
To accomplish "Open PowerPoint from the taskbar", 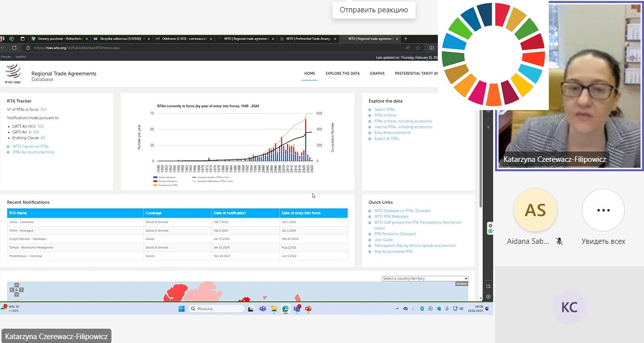I will pos(308,309).
